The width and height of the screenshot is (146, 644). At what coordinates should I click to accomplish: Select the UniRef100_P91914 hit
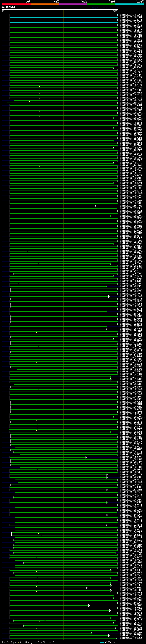(x=131, y=550)
